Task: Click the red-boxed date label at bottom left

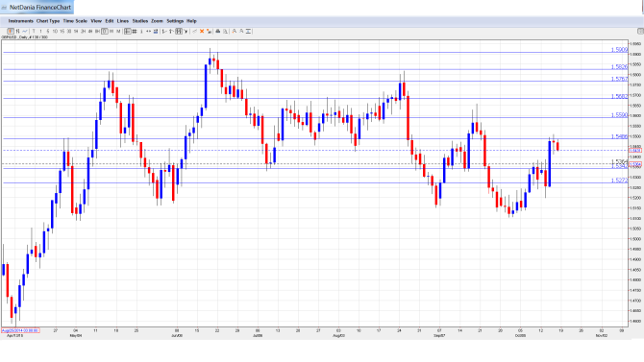Action: 20,330
